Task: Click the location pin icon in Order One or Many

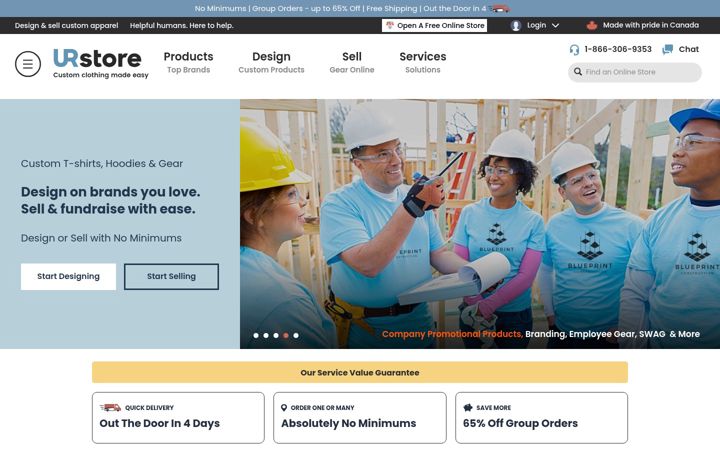Action: 284,407
